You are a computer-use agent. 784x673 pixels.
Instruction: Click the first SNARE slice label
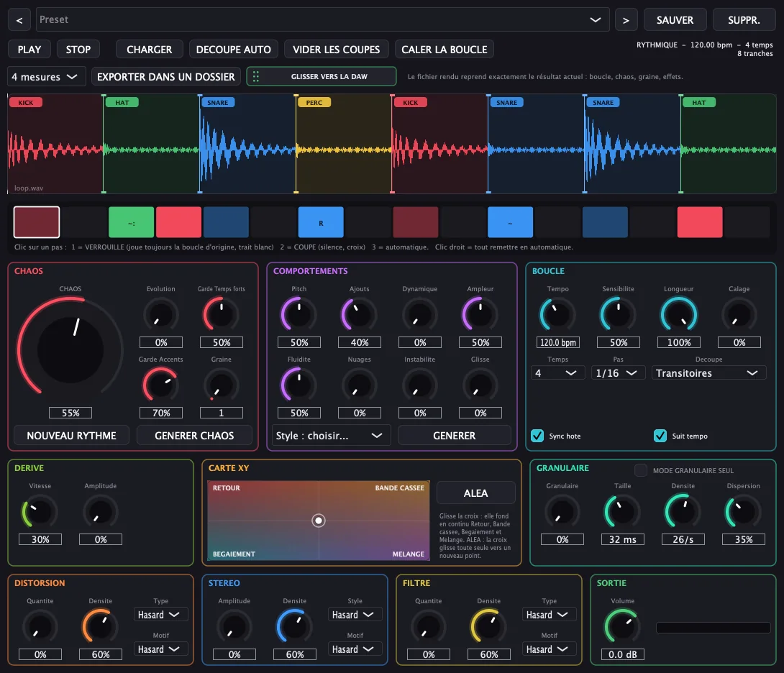[217, 103]
